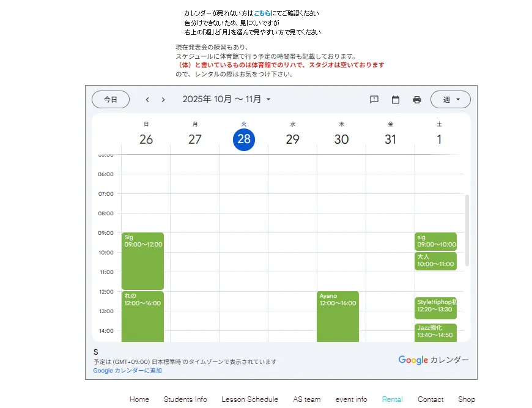The height and width of the screenshot is (408, 532).
Task: Click Google カレンダーに追加 link
Action: coord(127,371)
